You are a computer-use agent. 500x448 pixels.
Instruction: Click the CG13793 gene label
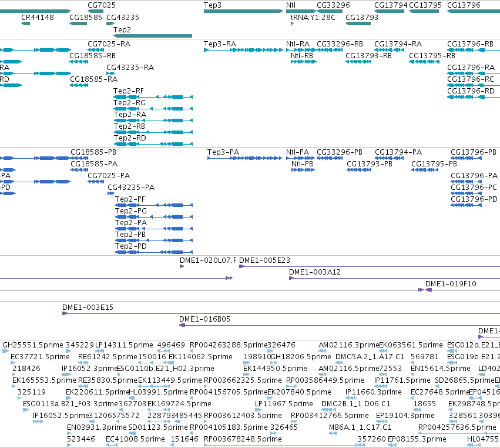point(362,17)
